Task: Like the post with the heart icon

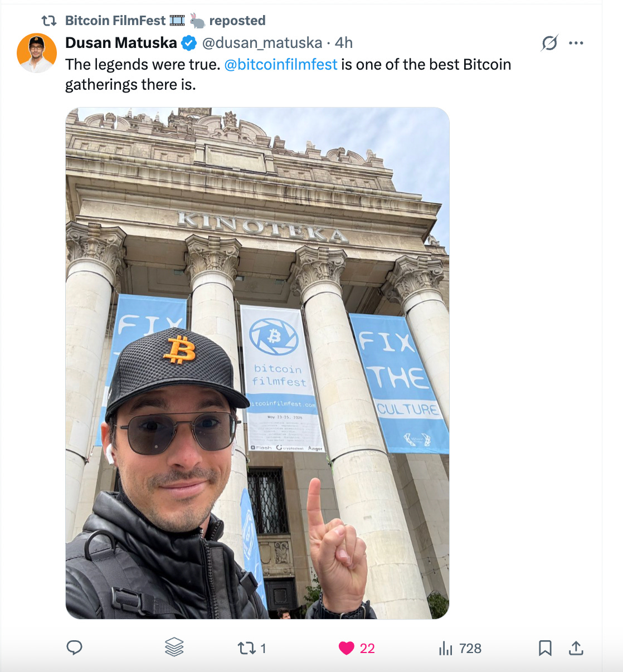Action: tap(347, 648)
